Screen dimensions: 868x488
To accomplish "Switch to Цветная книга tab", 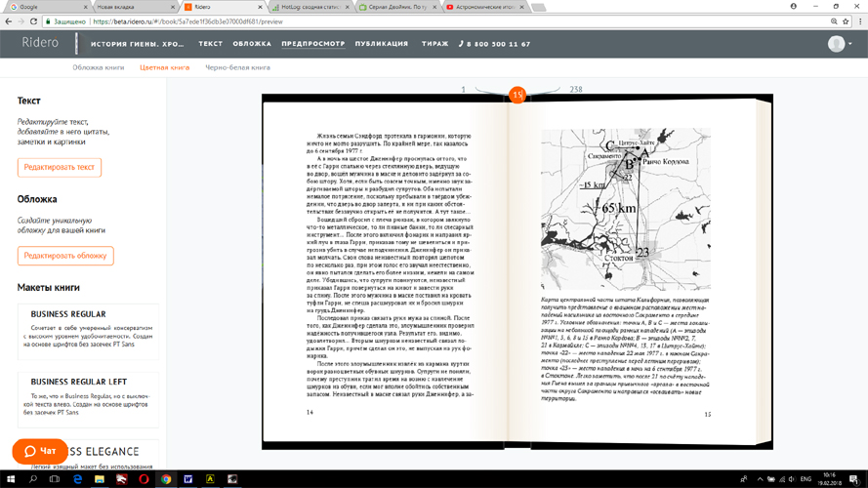I will pyautogui.click(x=164, y=67).
